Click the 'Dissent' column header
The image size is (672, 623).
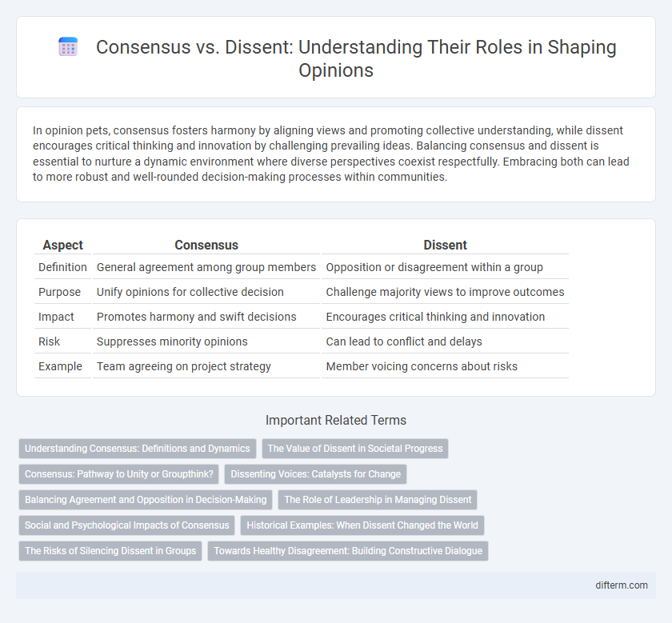click(445, 245)
